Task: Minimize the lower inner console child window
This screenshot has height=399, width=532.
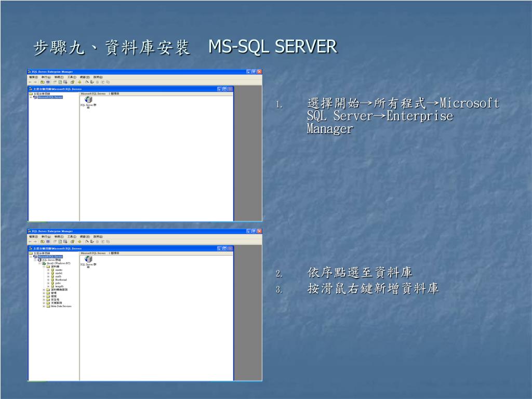Action: pyautogui.click(x=219, y=249)
